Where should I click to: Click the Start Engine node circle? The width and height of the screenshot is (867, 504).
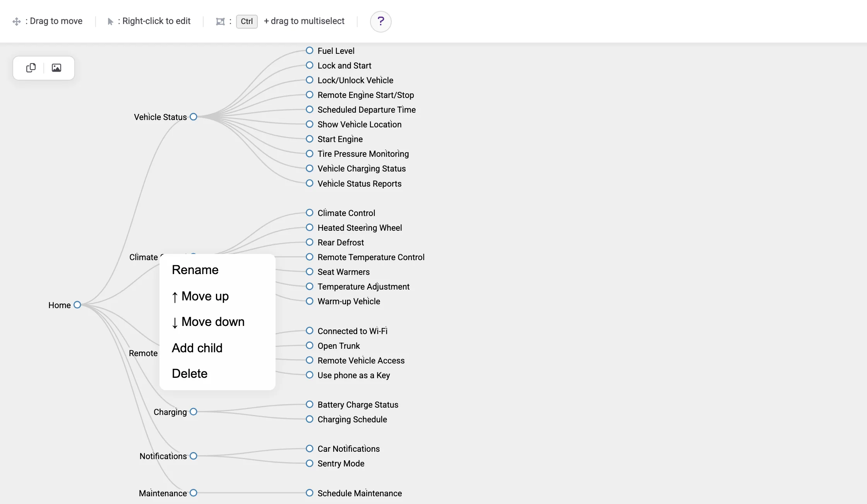pos(310,139)
